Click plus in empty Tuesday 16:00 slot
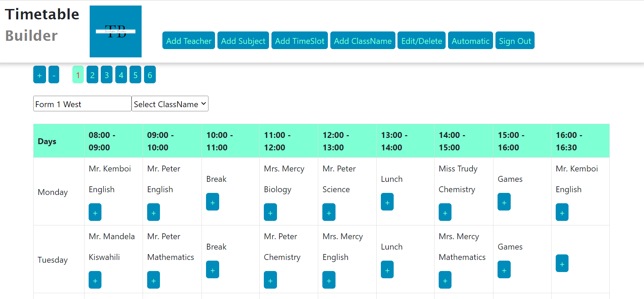The width and height of the screenshot is (644, 299). [562, 263]
